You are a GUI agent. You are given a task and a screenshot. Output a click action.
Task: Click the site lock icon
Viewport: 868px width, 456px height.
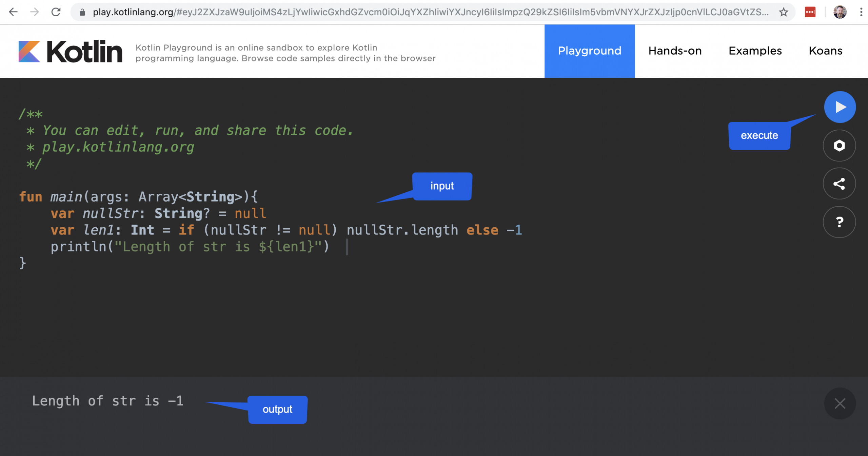82,13
